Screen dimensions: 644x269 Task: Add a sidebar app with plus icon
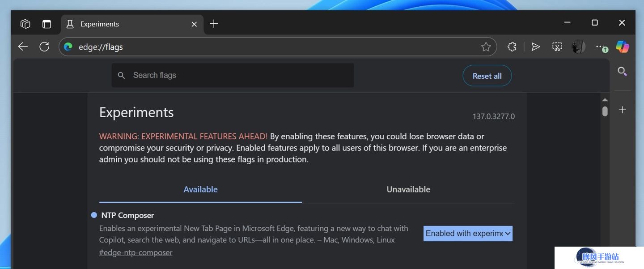pos(622,110)
